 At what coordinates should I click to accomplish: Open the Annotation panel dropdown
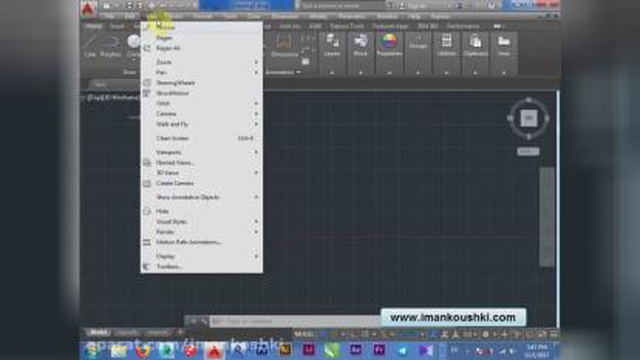coord(283,72)
